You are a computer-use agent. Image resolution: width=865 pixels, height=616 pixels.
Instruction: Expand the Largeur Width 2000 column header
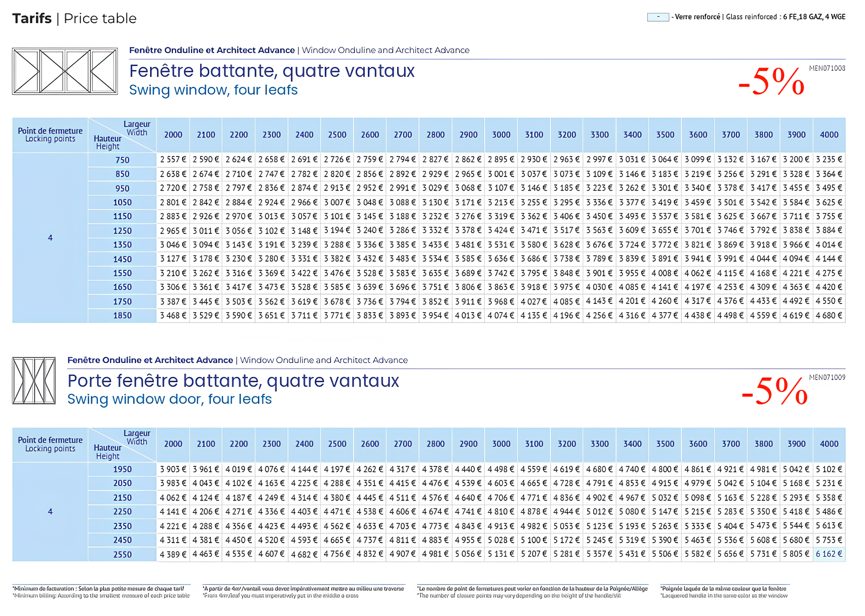pos(173,135)
